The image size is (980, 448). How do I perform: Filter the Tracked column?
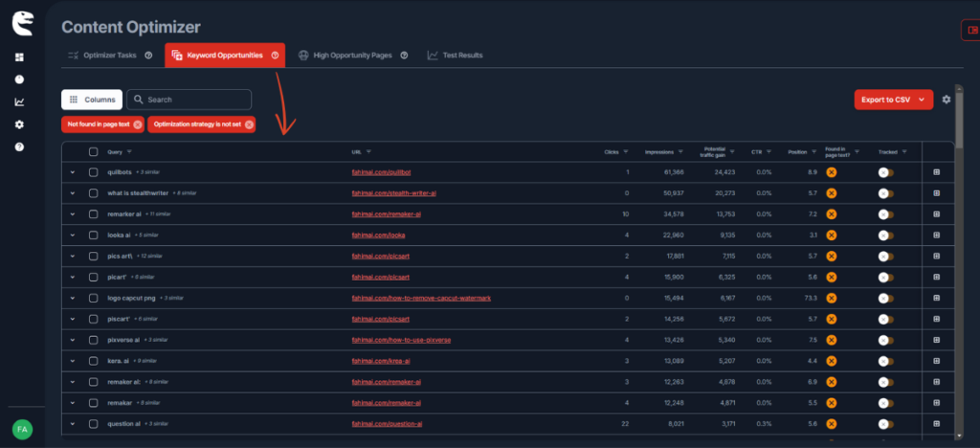903,151
